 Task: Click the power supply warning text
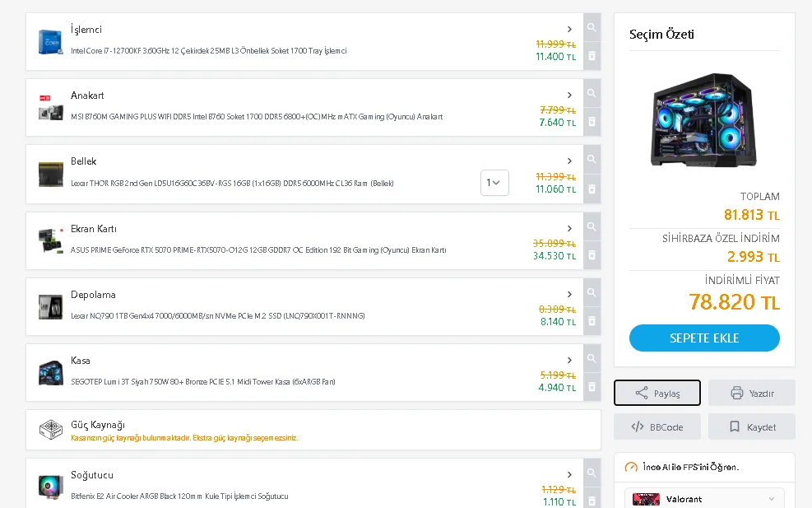tap(184, 438)
